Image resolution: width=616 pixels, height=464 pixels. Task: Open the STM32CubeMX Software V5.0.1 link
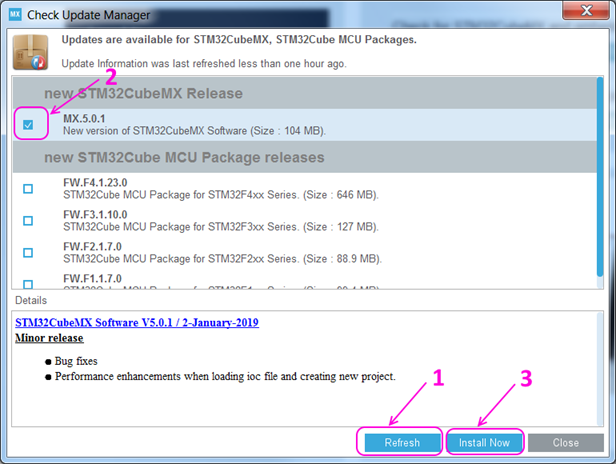coord(137,323)
